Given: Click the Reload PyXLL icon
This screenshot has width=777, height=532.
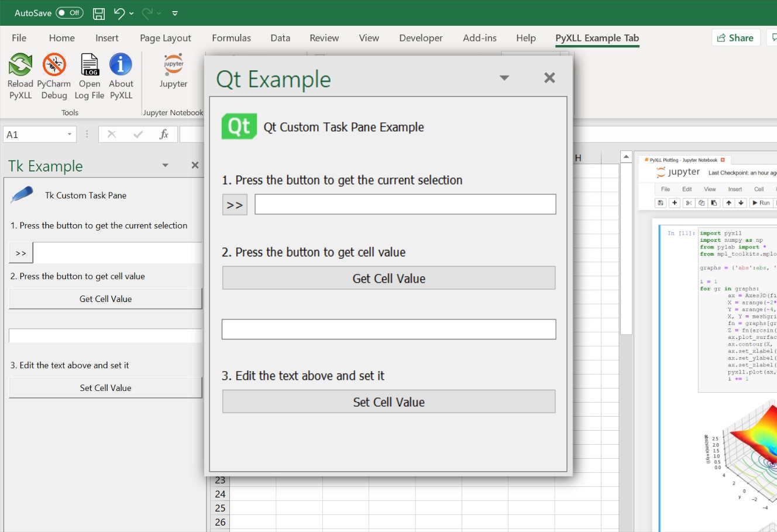Looking at the screenshot, I should click(20, 64).
